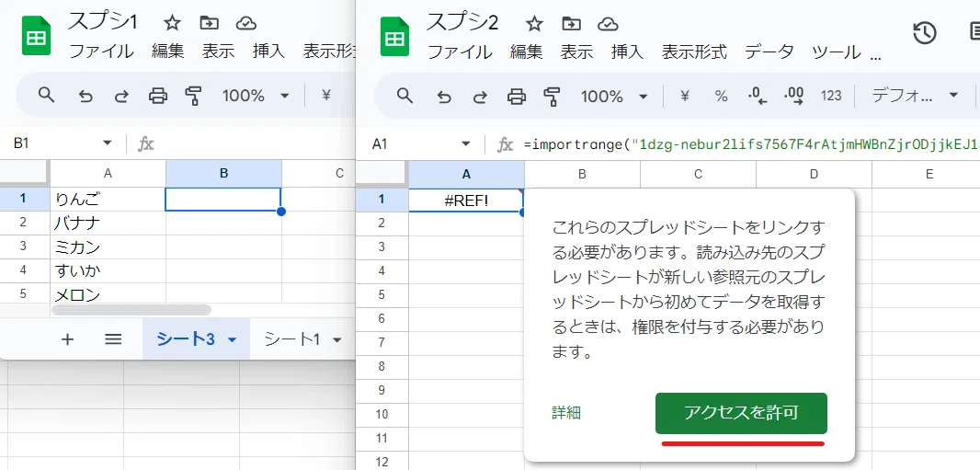Open 表示 menu in スプシ1
This screenshot has width=980, height=470.
tap(218, 52)
